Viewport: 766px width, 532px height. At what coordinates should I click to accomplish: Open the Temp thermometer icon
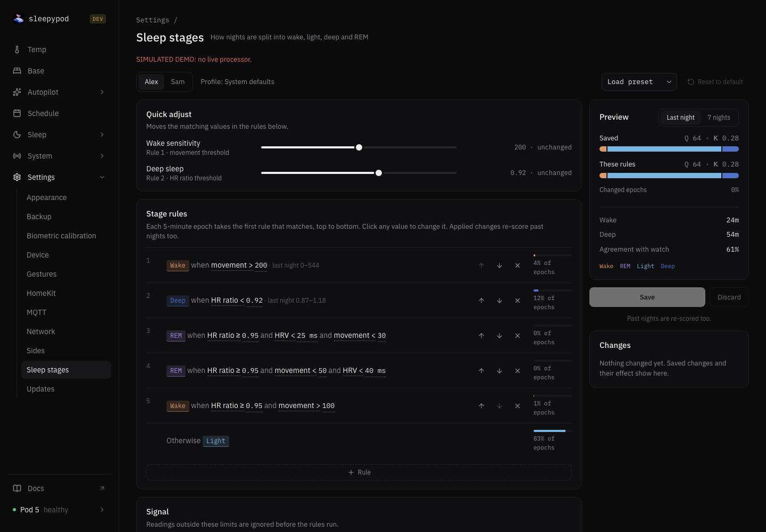click(x=17, y=49)
